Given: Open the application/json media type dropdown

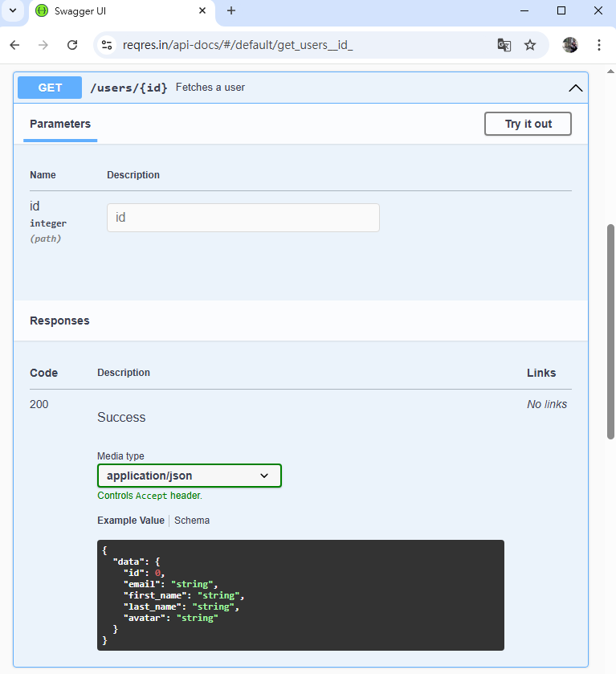Looking at the screenshot, I should (x=190, y=476).
